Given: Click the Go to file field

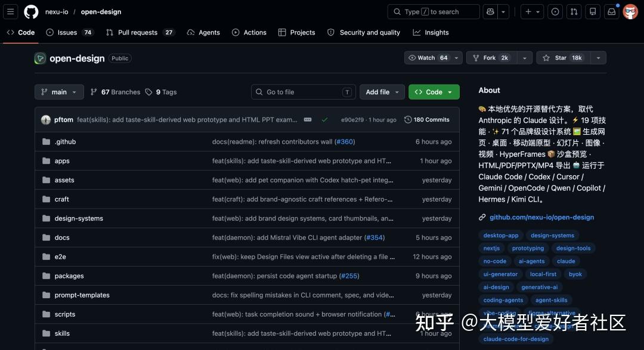Looking at the screenshot, I should click(x=304, y=92).
